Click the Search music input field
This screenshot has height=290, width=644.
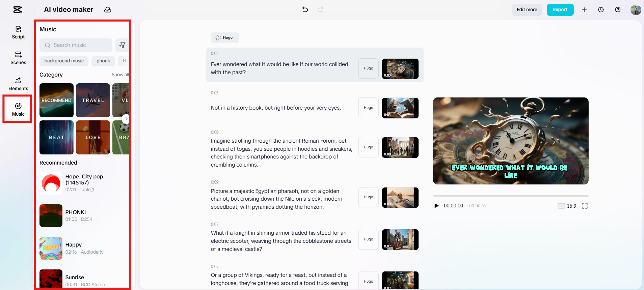(x=76, y=45)
